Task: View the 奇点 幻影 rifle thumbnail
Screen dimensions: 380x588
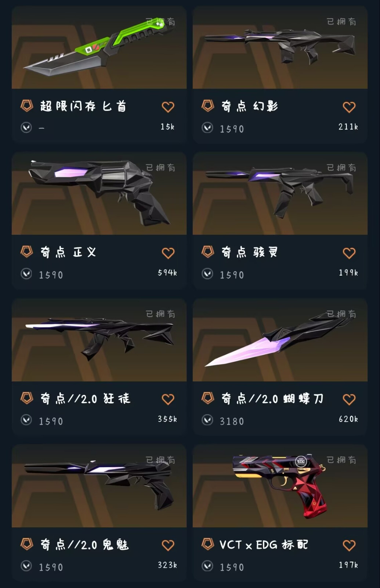Action: (280, 47)
